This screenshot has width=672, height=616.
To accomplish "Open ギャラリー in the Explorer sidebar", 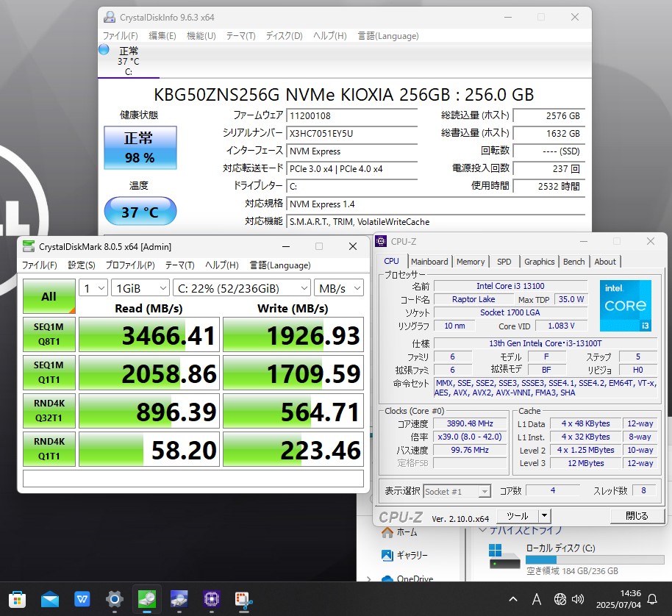I will pyautogui.click(x=404, y=555).
